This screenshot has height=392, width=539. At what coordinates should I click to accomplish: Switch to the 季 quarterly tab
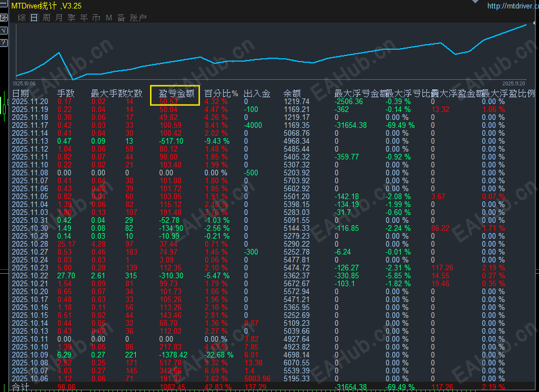pyautogui.click(x=71, y=18)
